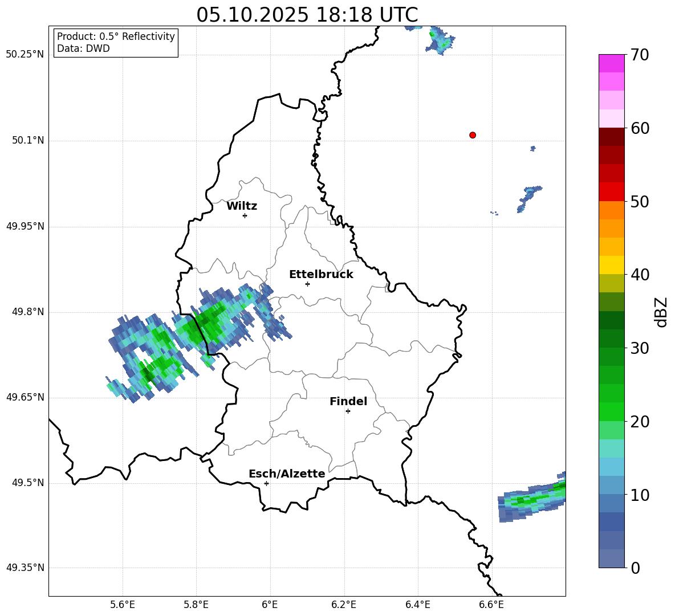Image resolution: width=675 pixels, height=616 pixels.
Task: Click the small radar echo at top edge
Action: 439,40
